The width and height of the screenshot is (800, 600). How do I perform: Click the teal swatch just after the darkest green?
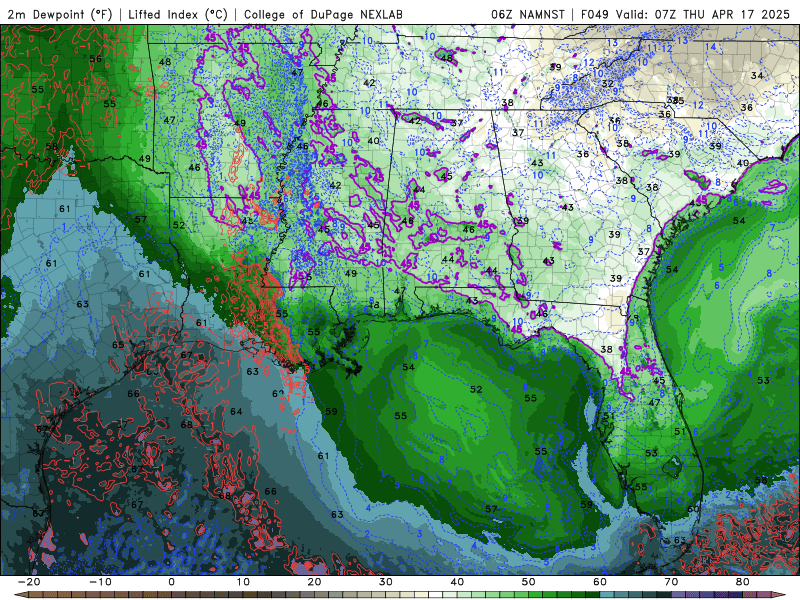pyautogui.click(x=607, y=594)
